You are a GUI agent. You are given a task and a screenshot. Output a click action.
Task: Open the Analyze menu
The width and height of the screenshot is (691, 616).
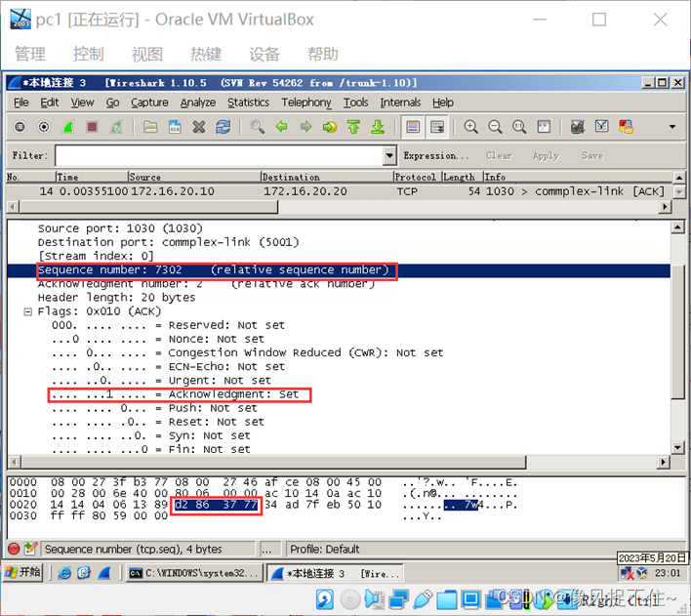[x=198, y=103]
